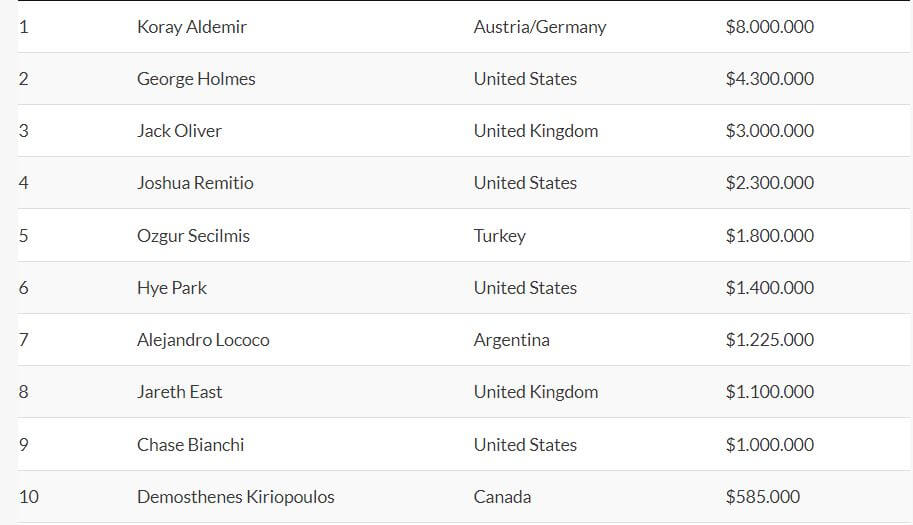Select the $1.225.000 payout value
The width and height of the screenshot is (913, 525).
point(770,340)
